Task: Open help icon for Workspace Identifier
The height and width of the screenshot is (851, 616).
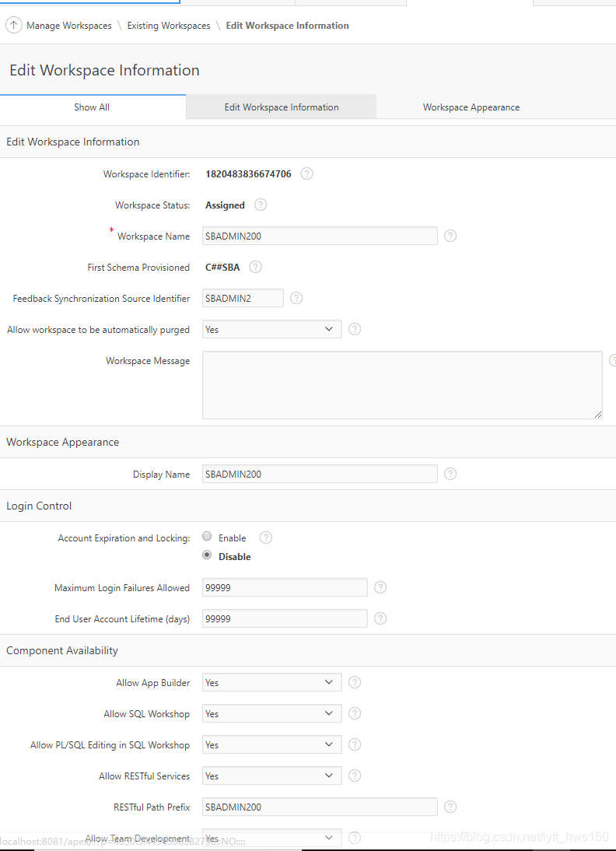Action: (x=306, y=174)
